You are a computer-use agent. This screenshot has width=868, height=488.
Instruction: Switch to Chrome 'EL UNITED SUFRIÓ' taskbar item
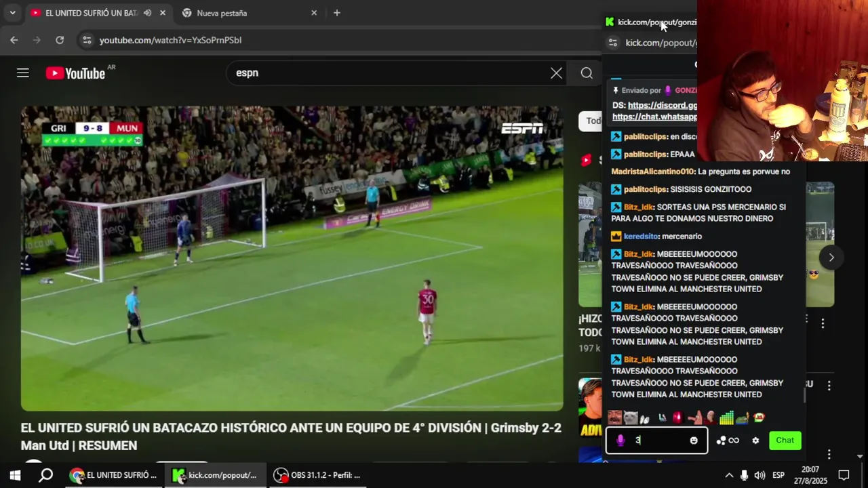[x=113, y=475]
